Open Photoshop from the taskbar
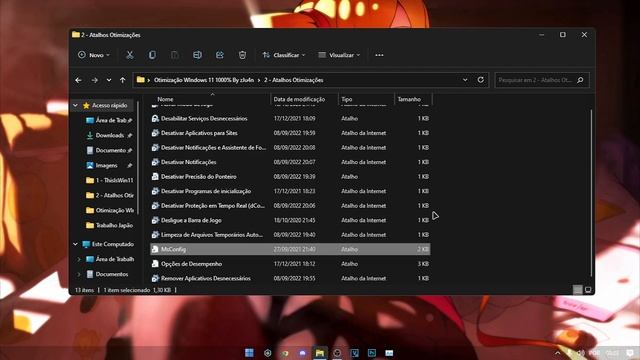The height and width of the screenshot is (360, 640). [x=372, y=353]
